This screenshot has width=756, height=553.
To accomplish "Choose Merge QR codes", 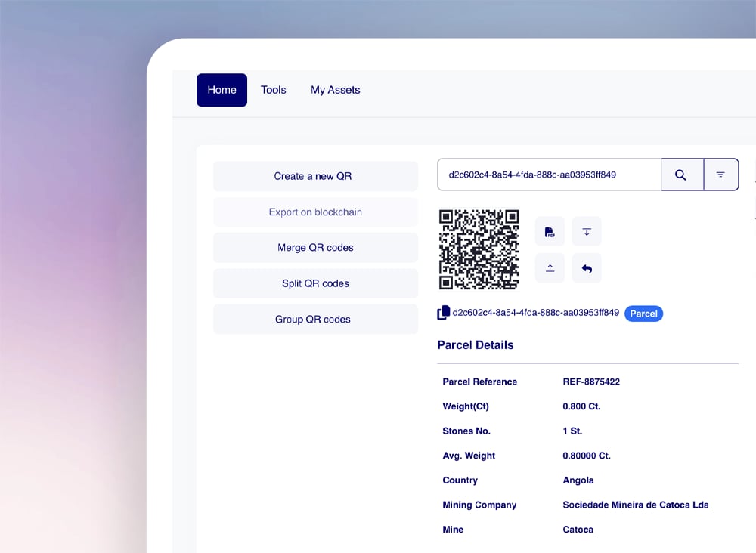I will [x=315, y=248].
